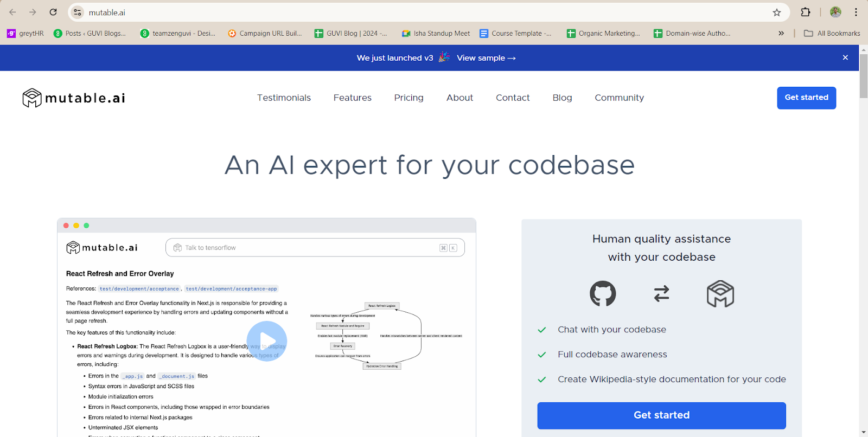The height and width of the screenshot is (437, 868).
Task: Open the Domain-wise Autho bookmark
Action: click(692, 33)
